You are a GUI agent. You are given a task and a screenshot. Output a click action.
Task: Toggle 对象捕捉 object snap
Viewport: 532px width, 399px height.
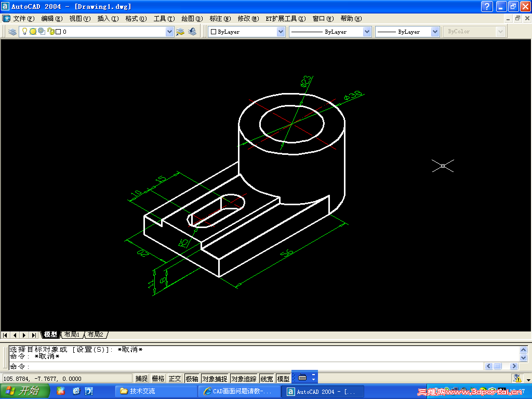[x=215, y=379]
